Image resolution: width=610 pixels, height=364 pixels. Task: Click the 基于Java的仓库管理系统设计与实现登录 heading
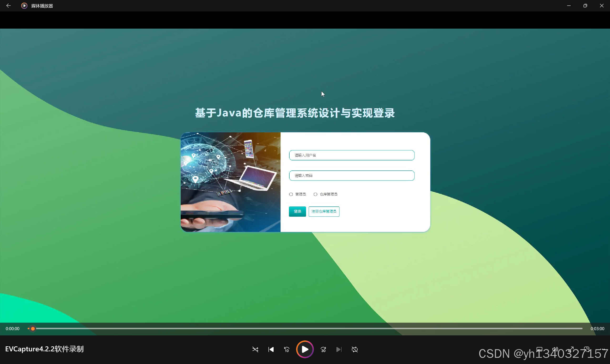click(x=295, y=113)
